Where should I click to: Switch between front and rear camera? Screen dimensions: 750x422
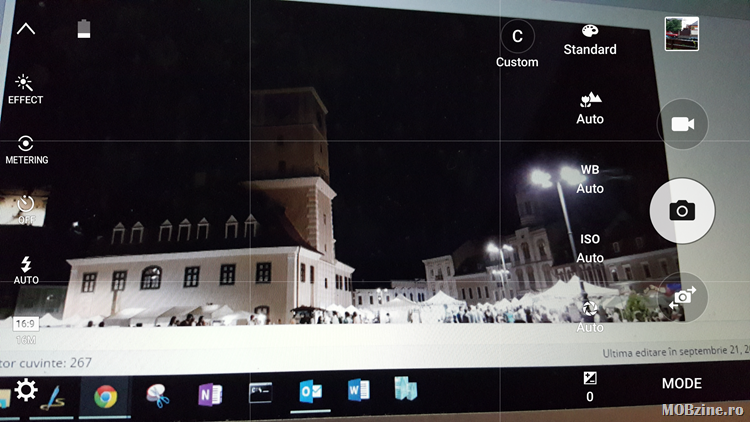pyautogui.click(x=683, y=296)
